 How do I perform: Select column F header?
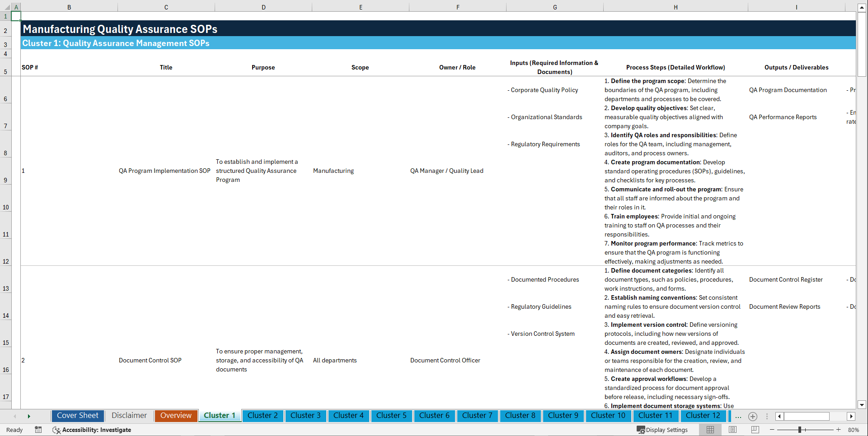(x=458, y=7)
